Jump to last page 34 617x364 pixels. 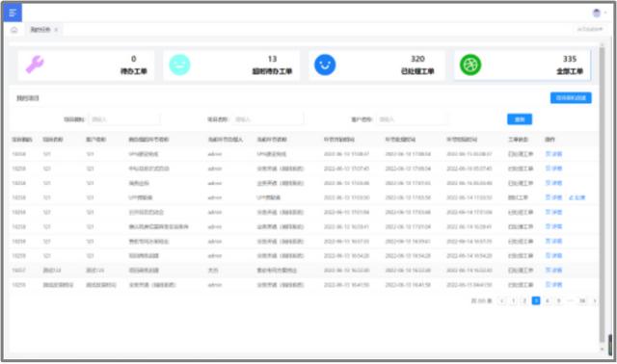tap(582, 301)
